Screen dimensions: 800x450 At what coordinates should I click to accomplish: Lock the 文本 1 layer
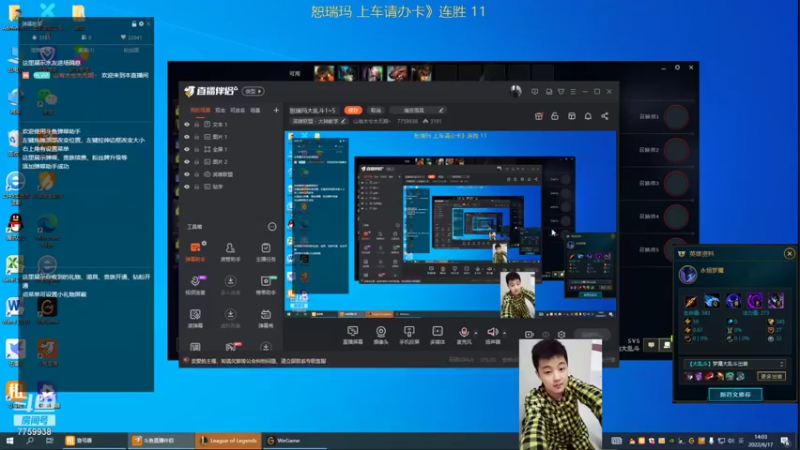click(x=196, y=124)
